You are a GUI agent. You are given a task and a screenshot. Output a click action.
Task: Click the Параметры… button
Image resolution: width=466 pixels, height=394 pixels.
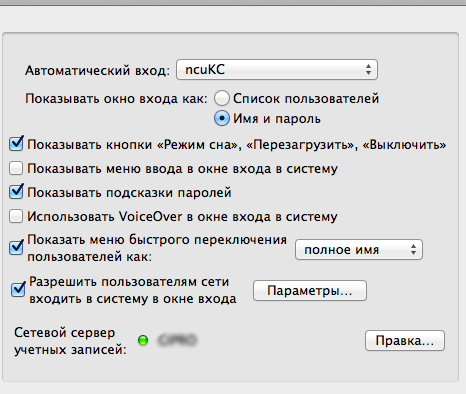pos(310,291)
